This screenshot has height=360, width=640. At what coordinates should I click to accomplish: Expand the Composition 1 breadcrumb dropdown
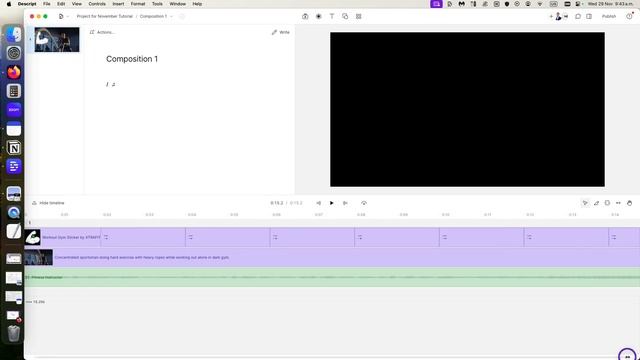coord(171,16)
